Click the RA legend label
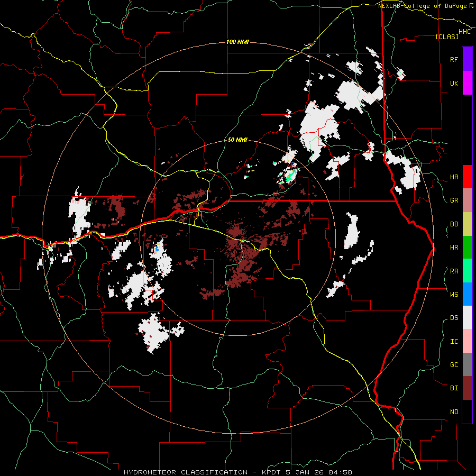The width and height of the screenshot is (476, 476). coord(454,271)
